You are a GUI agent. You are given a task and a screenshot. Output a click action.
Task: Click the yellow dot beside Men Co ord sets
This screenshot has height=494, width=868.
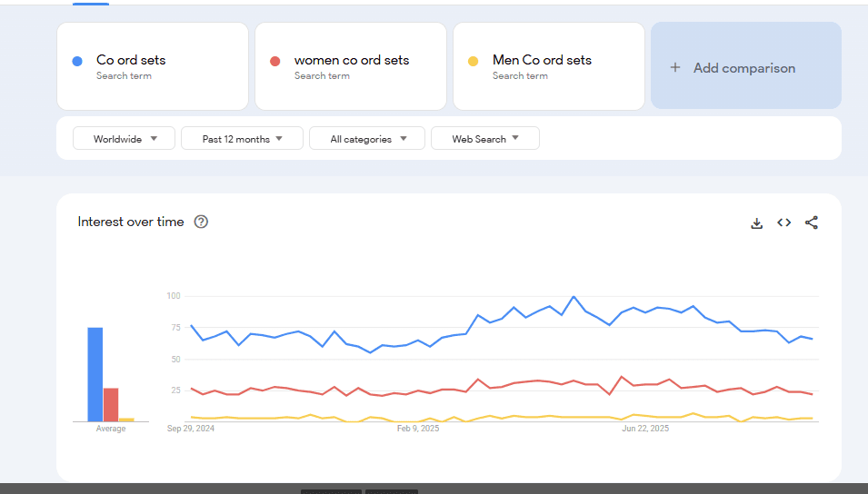tap(473, 61)
